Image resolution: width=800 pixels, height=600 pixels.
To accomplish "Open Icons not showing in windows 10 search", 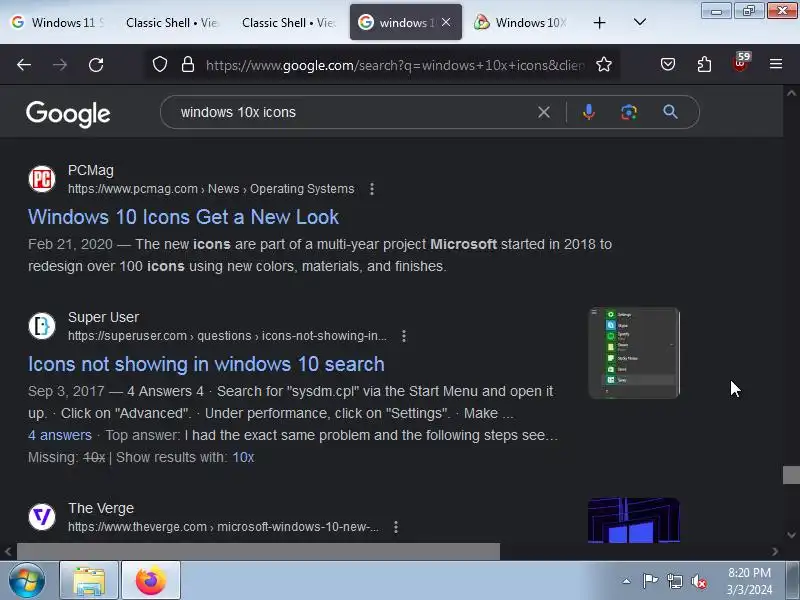I will tap(206, 364).
